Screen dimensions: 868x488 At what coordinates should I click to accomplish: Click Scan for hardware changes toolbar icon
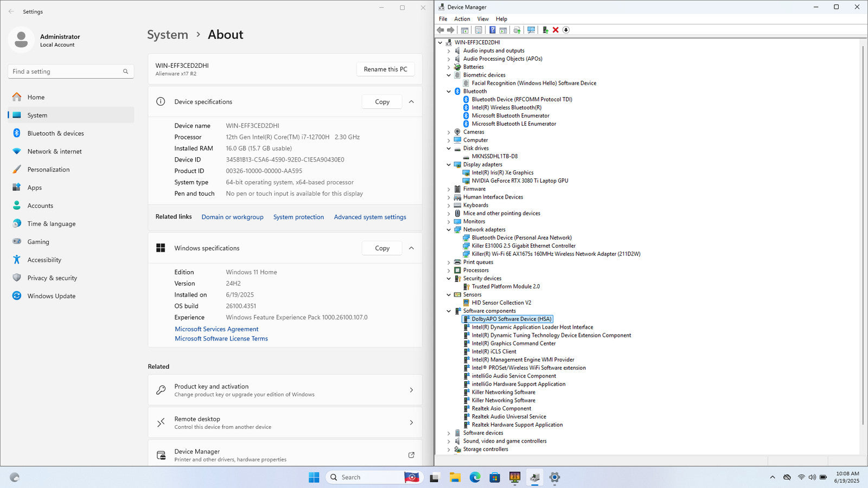click(531, 30)
